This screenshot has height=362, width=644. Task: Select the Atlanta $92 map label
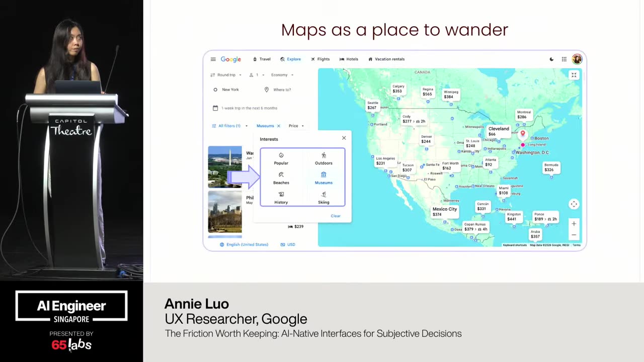click(x=490, y=162)
